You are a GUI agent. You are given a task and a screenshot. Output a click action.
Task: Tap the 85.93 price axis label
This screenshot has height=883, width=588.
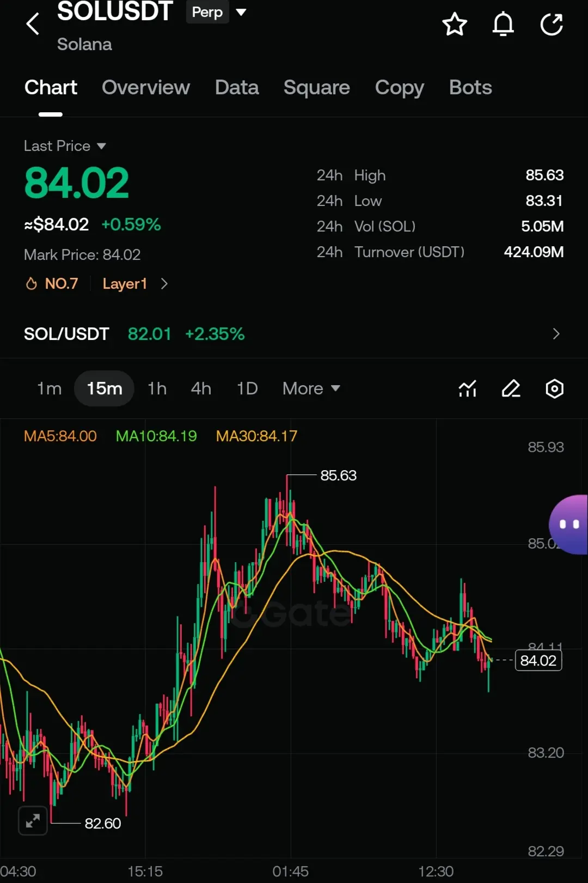pos(546,447)
